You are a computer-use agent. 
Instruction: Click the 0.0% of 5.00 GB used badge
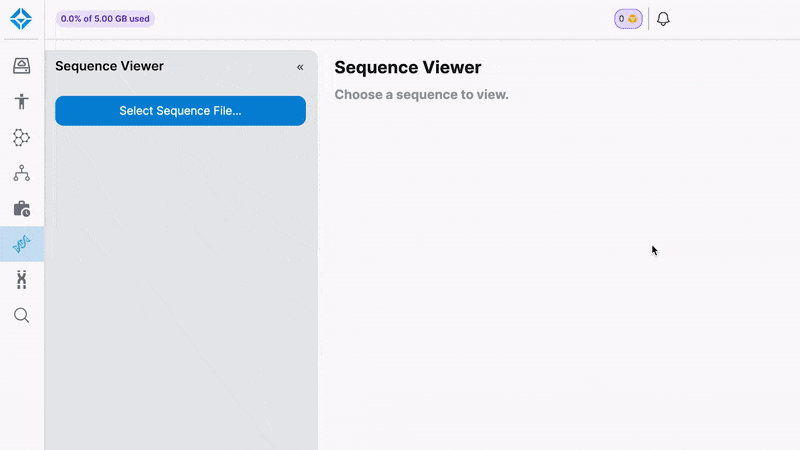pyautogui.click(x=105, y=19)
